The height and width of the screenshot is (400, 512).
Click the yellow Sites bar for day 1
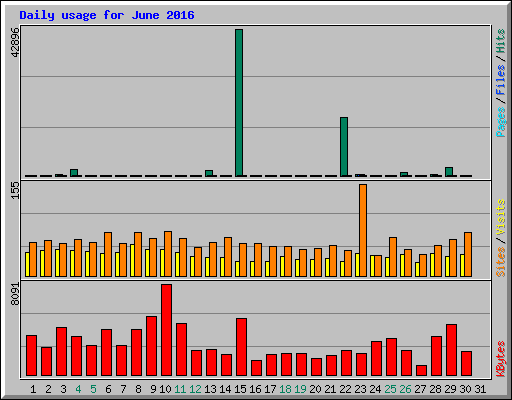[27, 265]
